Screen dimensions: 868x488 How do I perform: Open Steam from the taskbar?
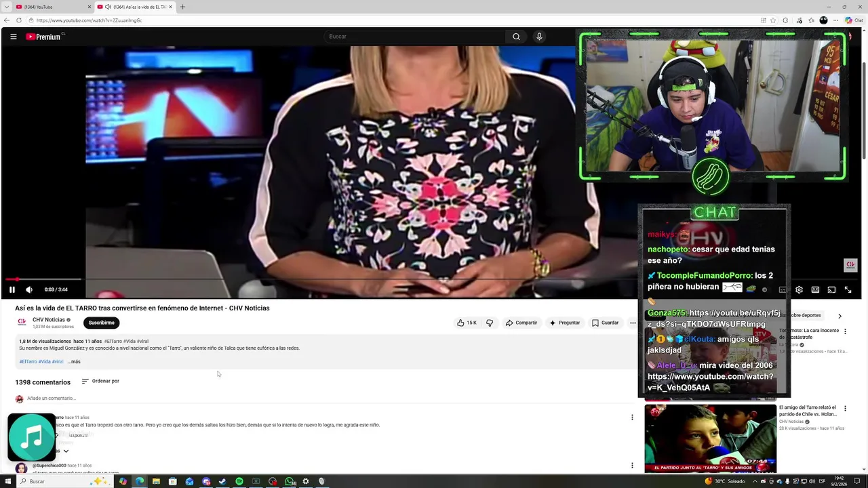pos(222,481)
